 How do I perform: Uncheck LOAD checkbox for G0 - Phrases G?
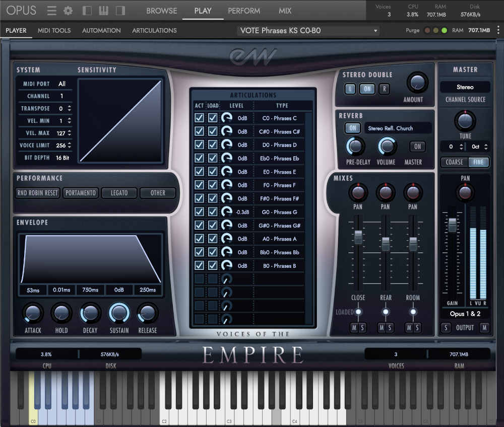coord(213,212)
